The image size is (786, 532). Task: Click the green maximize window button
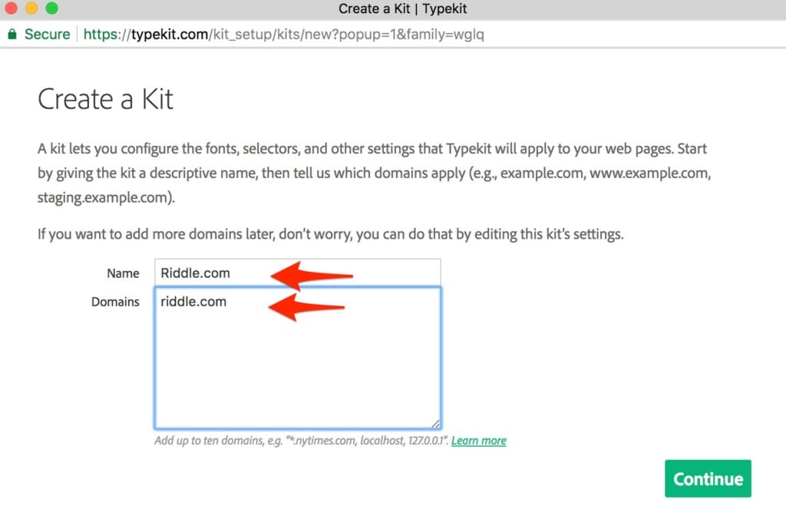[x=51, y=8]
